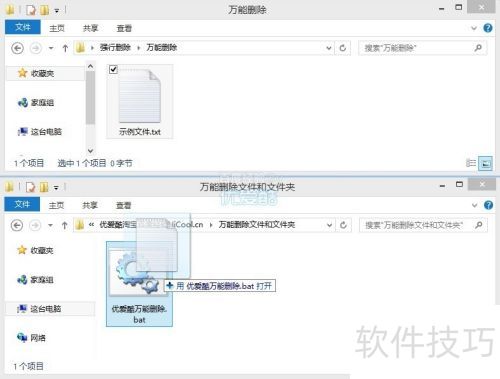Go up one level in 万能删除 window
This screenshot has width=500, height=379.
click(x=65, y=48)
